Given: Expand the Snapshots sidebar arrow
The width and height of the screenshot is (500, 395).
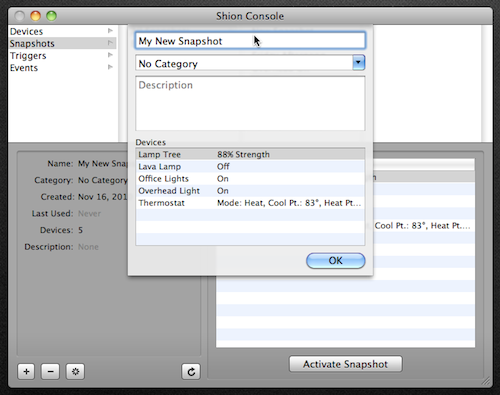Looking at the screenshot, I should 110,43.
